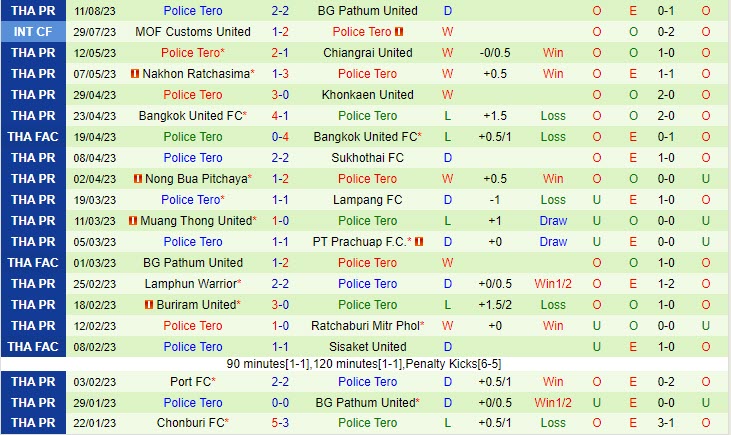Click red card icon in the 29/07/23 row
The image size is (731, 435).
[x=398, y=32]
